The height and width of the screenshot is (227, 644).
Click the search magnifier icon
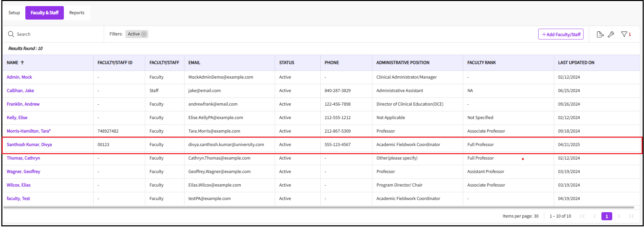click(x=11, y=34)
